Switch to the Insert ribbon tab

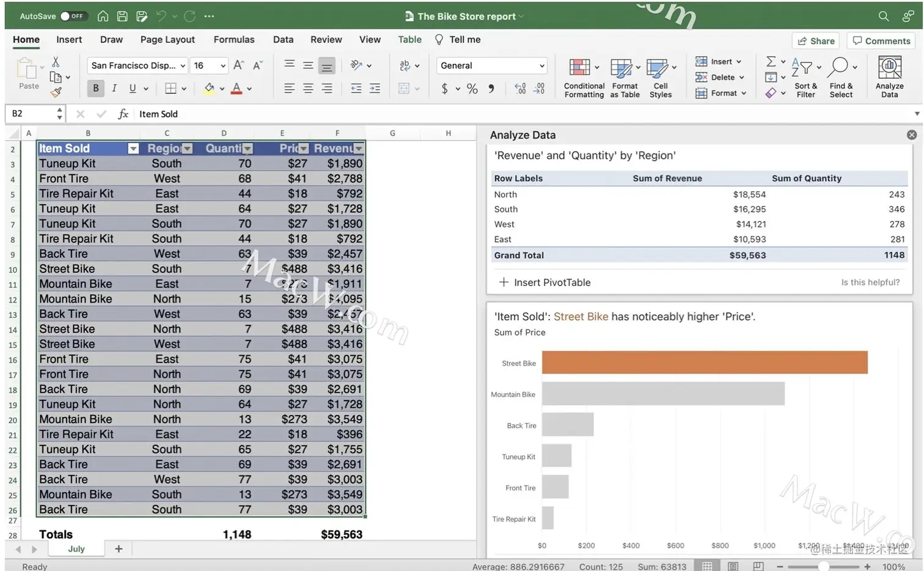tap(69, 40)
